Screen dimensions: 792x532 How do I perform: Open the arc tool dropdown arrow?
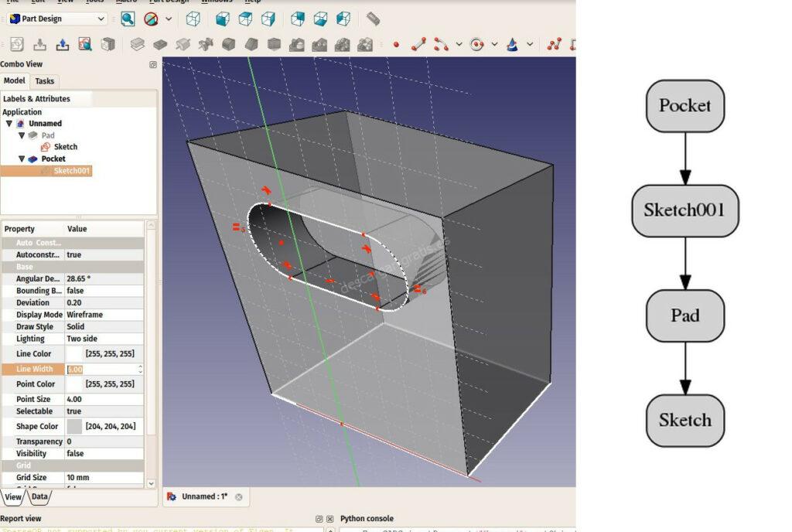(458, 44)
